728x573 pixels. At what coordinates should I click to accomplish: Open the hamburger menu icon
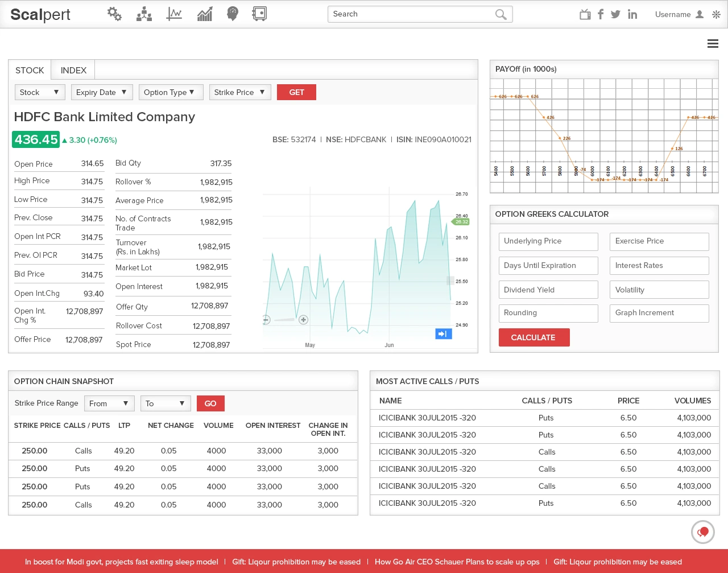[713, 43]
